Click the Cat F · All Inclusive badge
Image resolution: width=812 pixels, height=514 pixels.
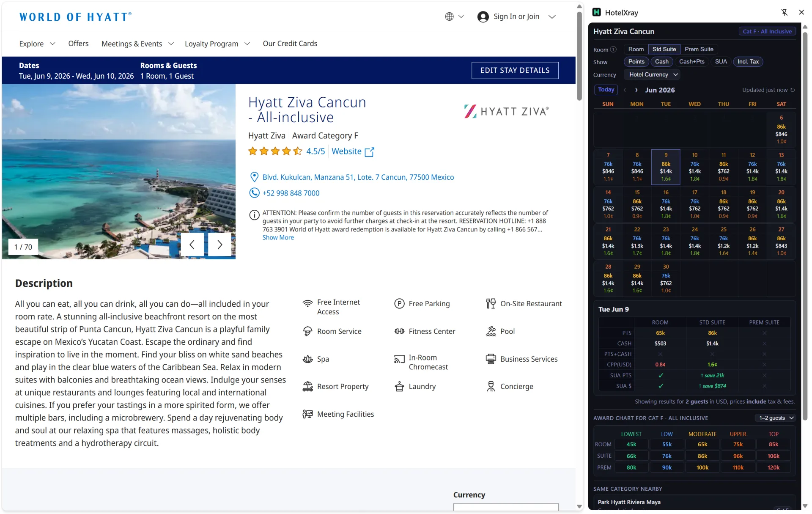coord(767,31)
